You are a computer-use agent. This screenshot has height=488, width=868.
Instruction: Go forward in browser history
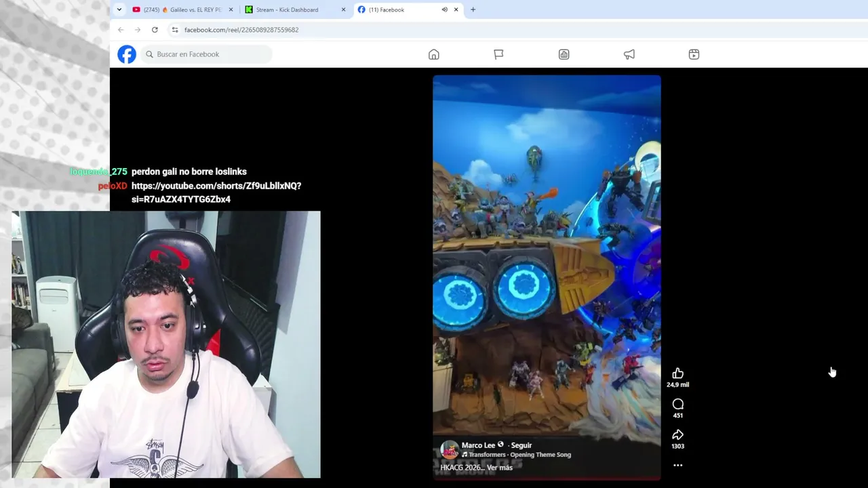tap(138, 30)
